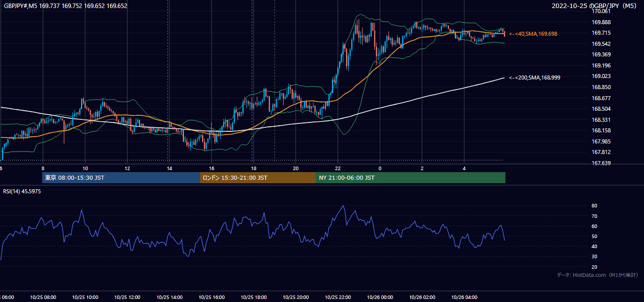
Task: Click the date axis label 10/25 12:00
Action: pyautogui.click(x=127, y=297)
